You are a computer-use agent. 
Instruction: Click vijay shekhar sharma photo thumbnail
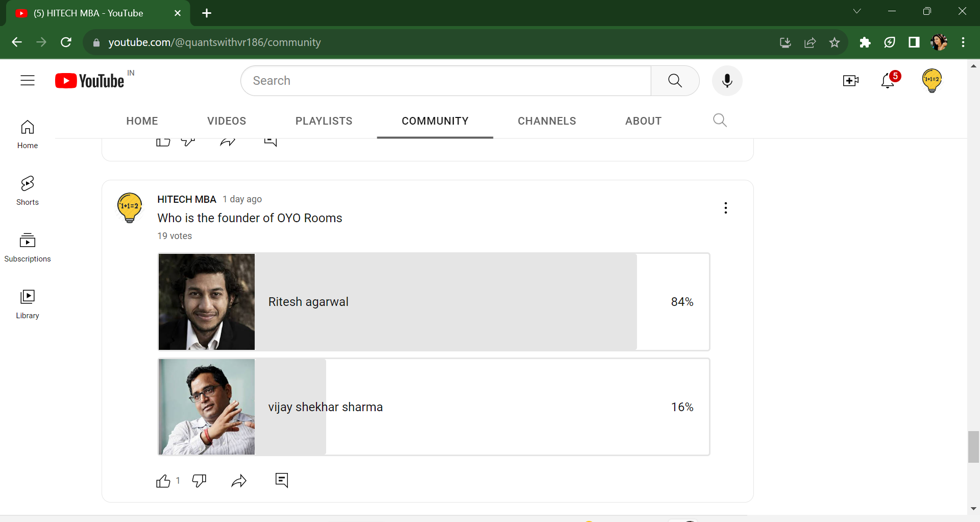tap(207, 407)
